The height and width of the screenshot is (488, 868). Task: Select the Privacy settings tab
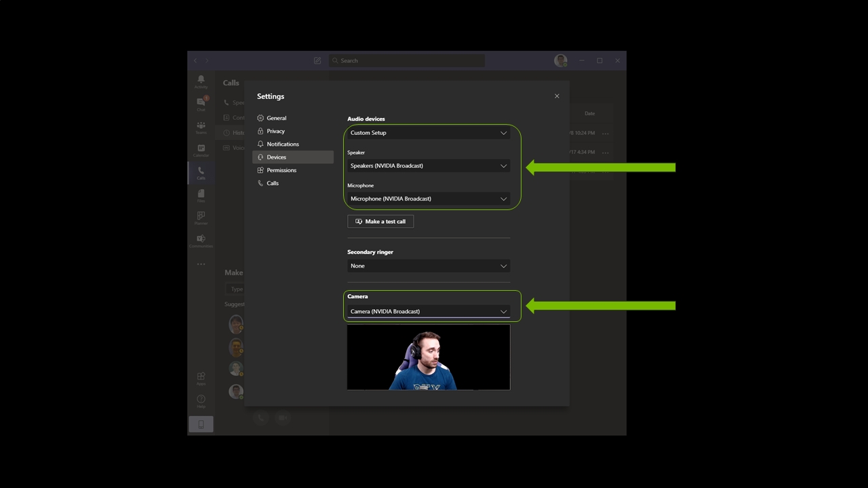point(275,131)
